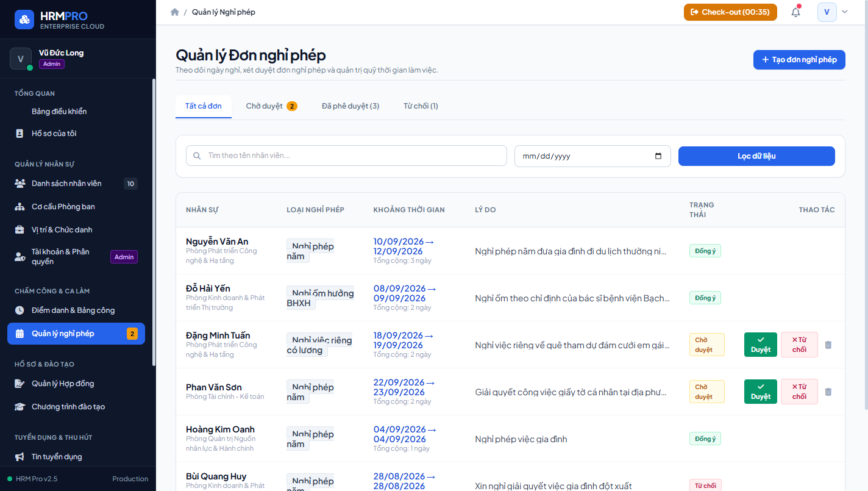Open Tin tuyển dụng
868x491 pixels.
coord(76,457)
